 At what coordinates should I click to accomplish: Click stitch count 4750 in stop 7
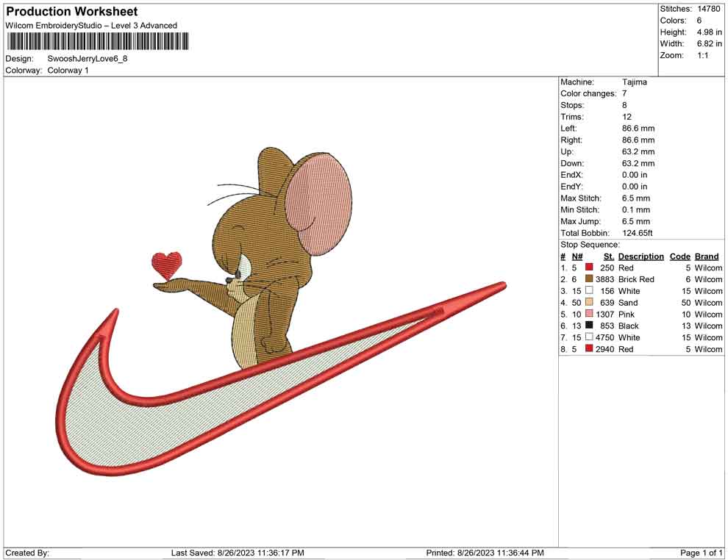[605, 337]
